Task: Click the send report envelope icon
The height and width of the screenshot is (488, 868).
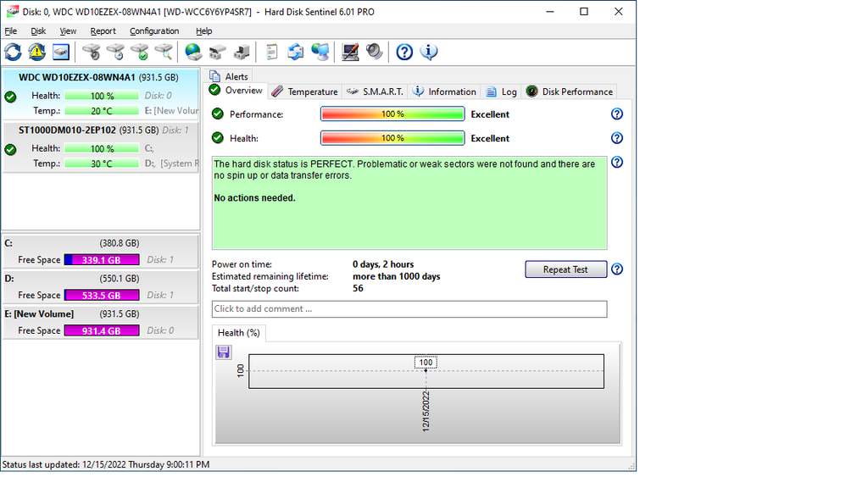Action: click(x=296, y=52)
